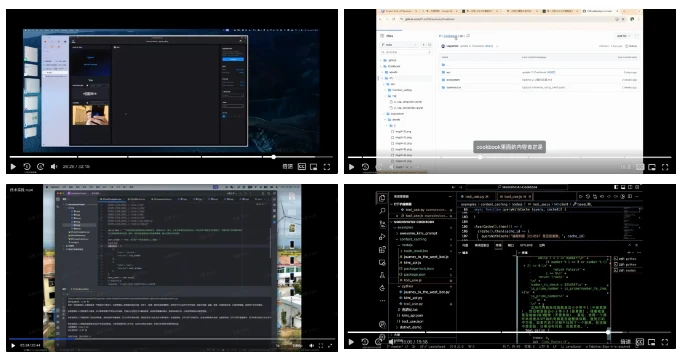Open the VS Code Search icon
This screenshot has width=682, height=362.
pos(382,211)
